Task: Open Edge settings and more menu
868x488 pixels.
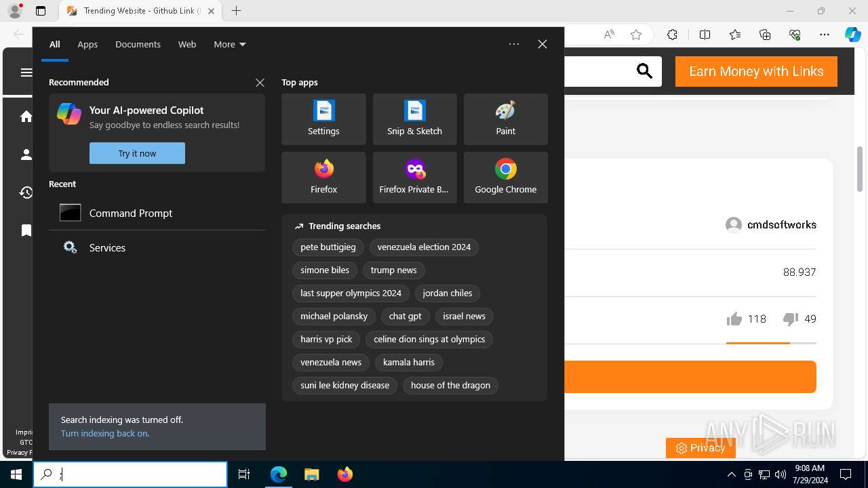Action: [825, 35]
